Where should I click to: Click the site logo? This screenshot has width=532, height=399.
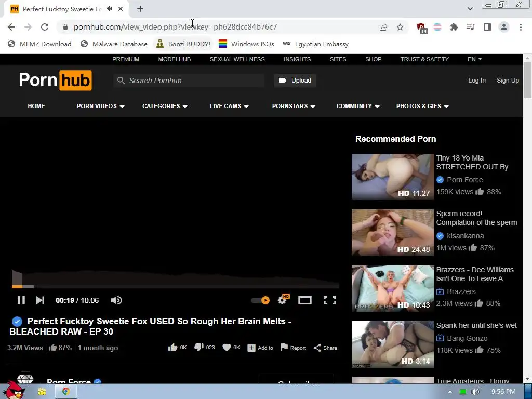coord(55,81)
